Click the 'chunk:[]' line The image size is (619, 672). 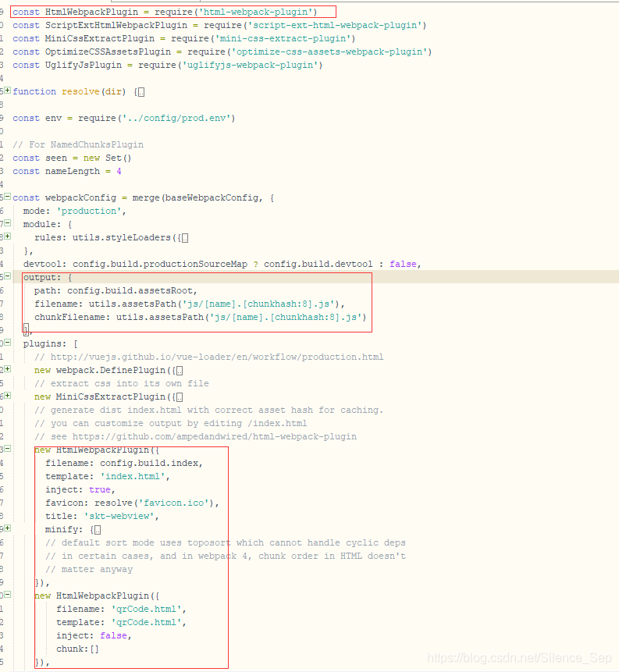[77, 649]
